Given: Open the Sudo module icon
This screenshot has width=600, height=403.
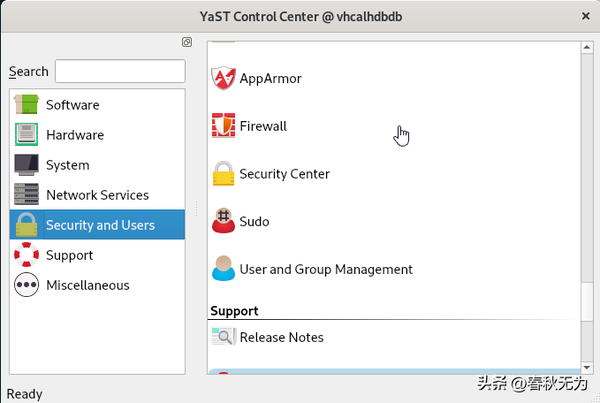Looking at the screenshot, I should coord(223,221).
